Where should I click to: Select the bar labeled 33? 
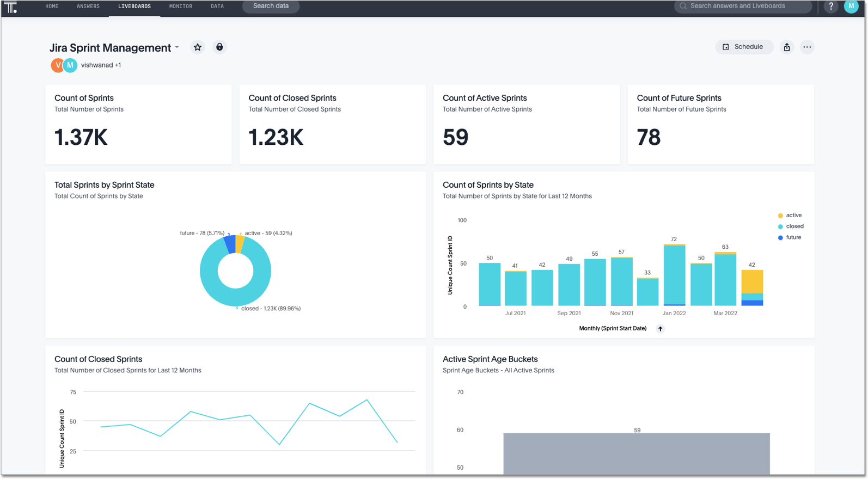coord(647,292)
